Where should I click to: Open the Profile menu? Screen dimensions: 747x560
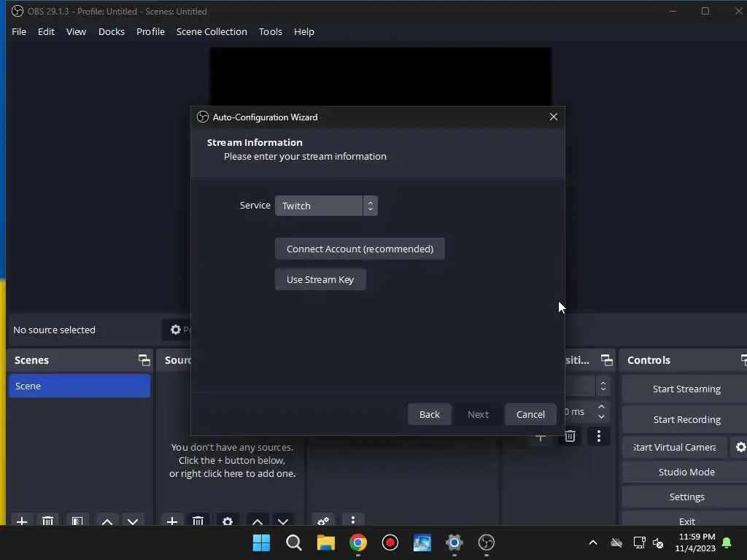pyautogui.click(x=150, y=31)
